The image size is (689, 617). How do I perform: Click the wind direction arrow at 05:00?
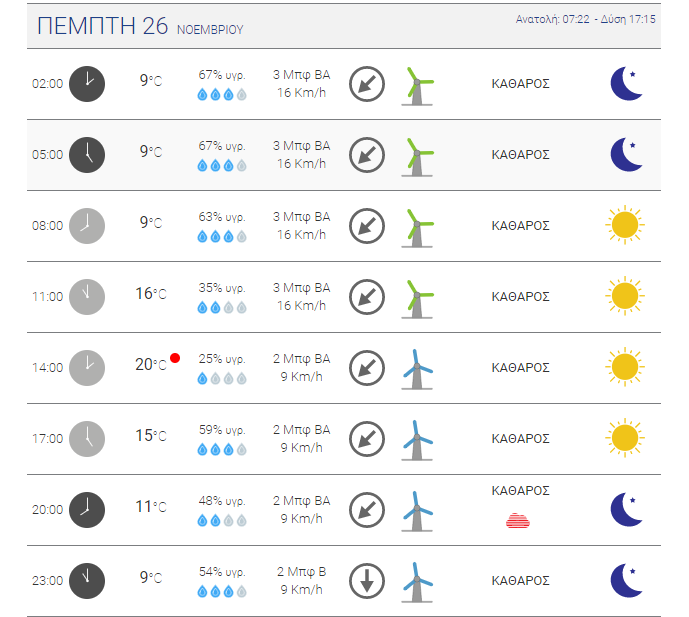(366, 155)
